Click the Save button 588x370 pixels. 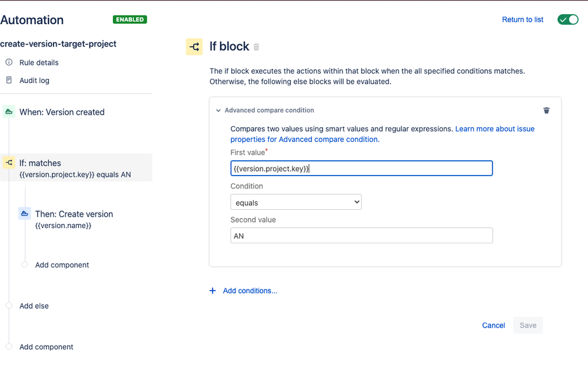click(x=527, y=325)
